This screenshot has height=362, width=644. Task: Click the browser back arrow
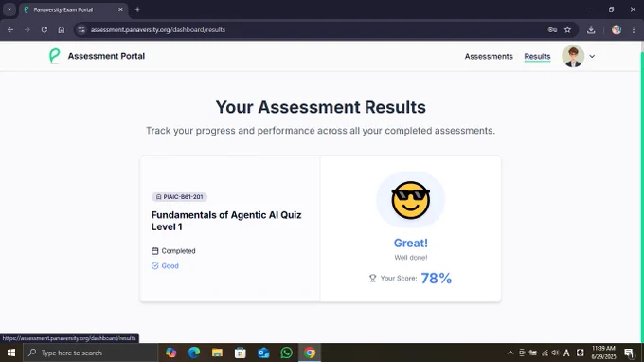(x=10, y=29)
